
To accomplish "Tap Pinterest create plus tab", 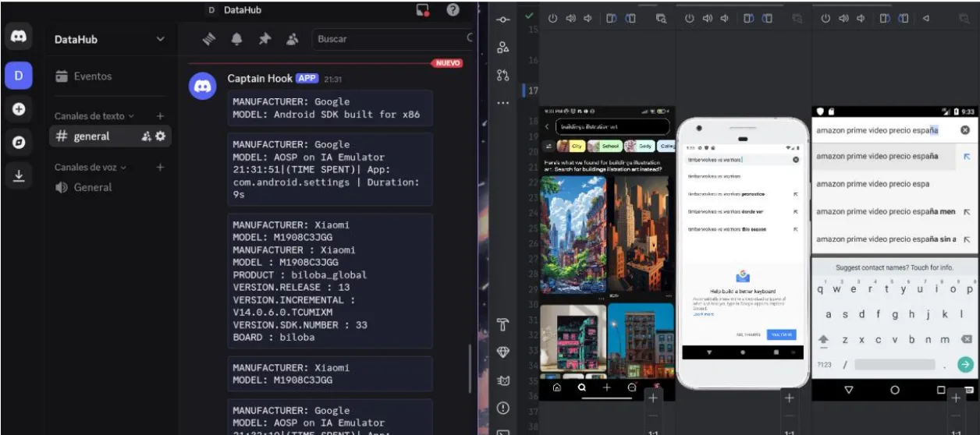I will [606, 387].
